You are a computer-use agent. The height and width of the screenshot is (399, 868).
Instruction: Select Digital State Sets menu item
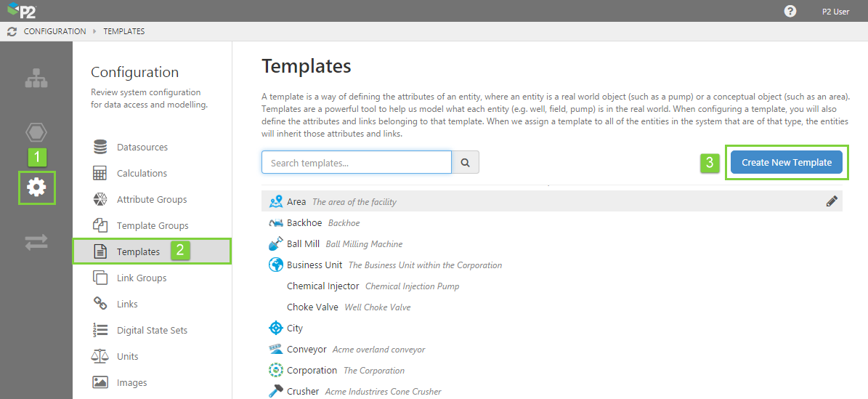point(152,331)
